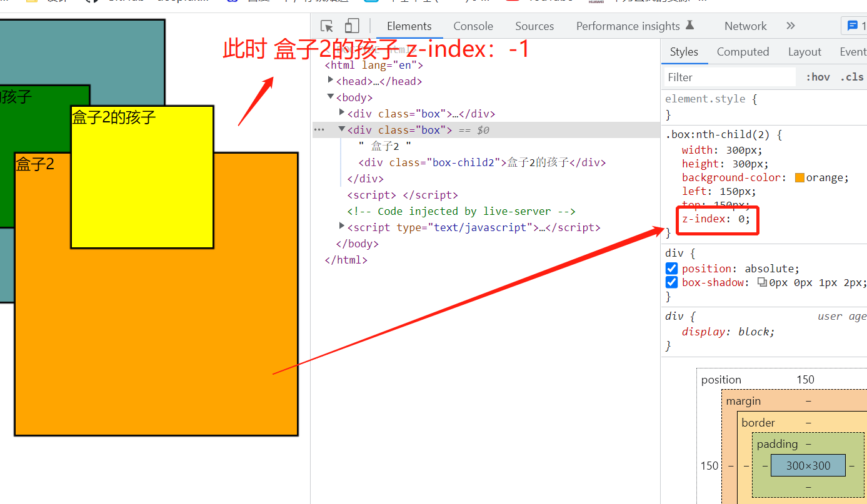Select the closing html tag line
867x504 pixels.
click(x=346, y=260)
